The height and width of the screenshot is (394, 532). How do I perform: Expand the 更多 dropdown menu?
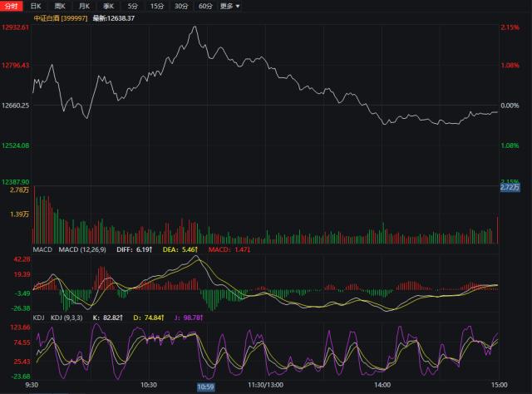[229, 6]
